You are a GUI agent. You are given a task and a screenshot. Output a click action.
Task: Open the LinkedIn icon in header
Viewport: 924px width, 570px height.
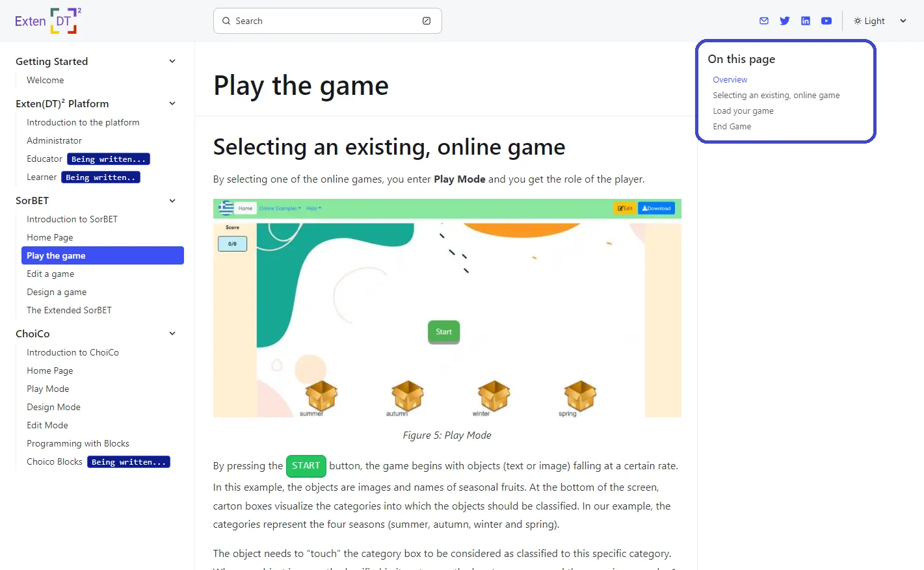point(806,21)
